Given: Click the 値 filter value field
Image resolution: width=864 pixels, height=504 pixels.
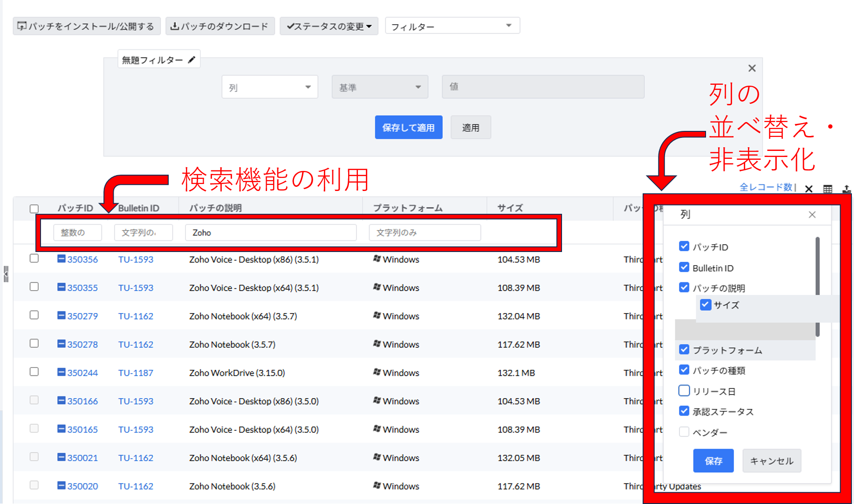Looking at the screenshot, I should [x=543, y=87].
